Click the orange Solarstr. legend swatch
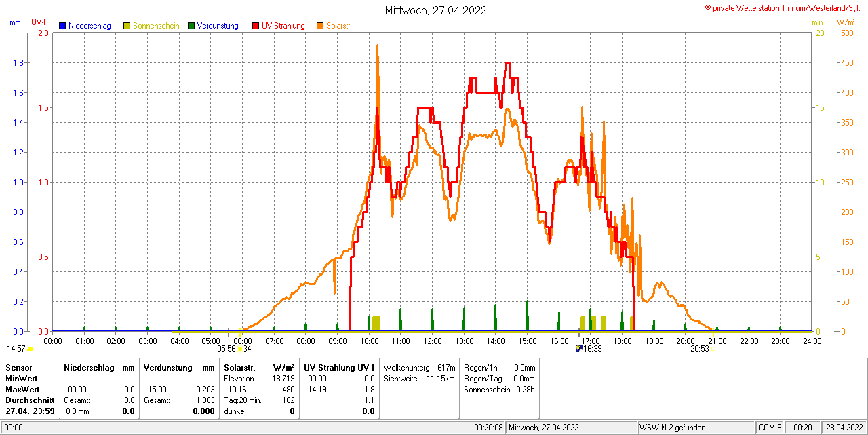This screenshot has height=435, width=868. 320,26
